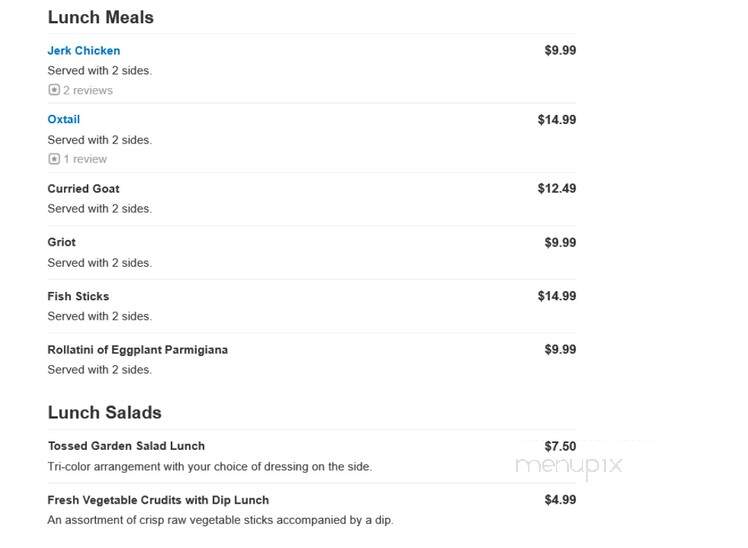Click the $12.49 Curried Goat price
This screenshot has height=548, width=748.
tap(557, 188)
